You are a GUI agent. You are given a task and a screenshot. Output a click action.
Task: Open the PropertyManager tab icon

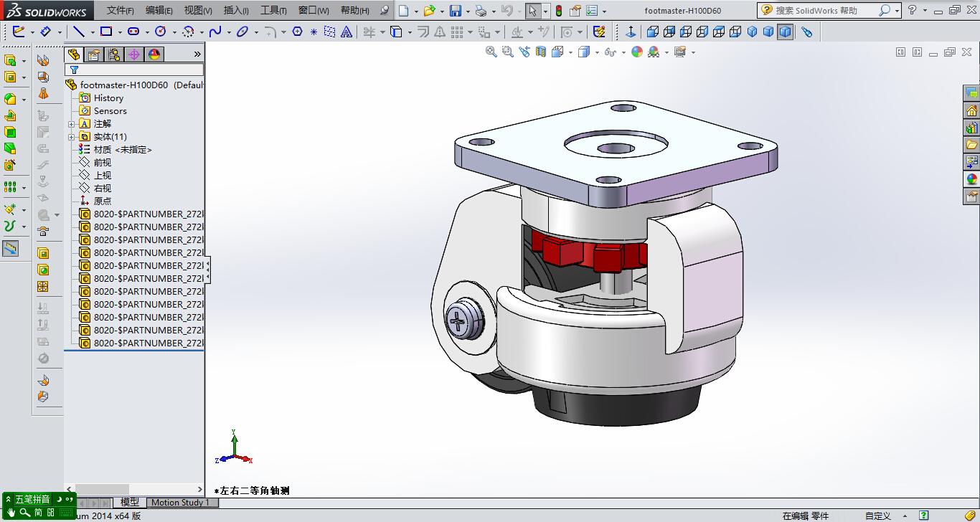click(x=93, y=54)
